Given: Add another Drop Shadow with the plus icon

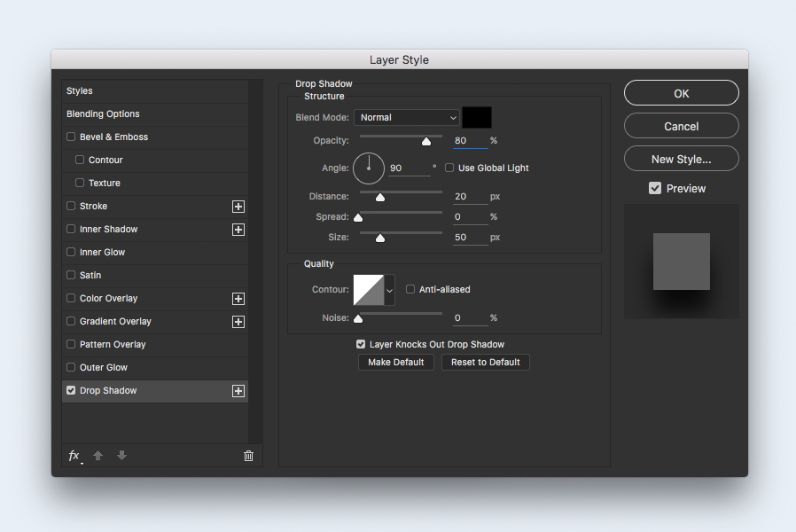Looking at the screenshot, I should pyautogui.click(x=238, y=390).
